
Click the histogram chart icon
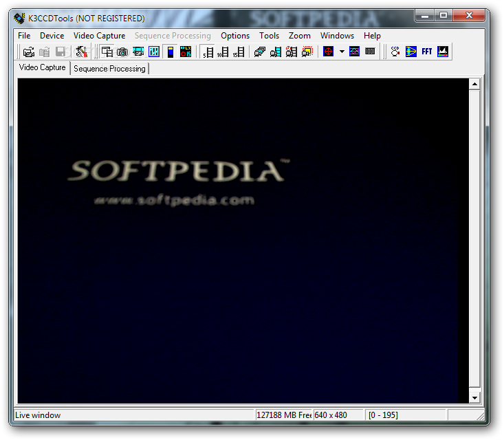(x=443, y=52)
